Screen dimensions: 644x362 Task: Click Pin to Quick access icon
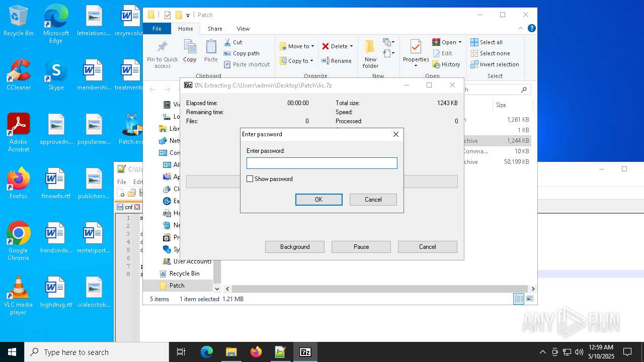click(x=162, y=54)
